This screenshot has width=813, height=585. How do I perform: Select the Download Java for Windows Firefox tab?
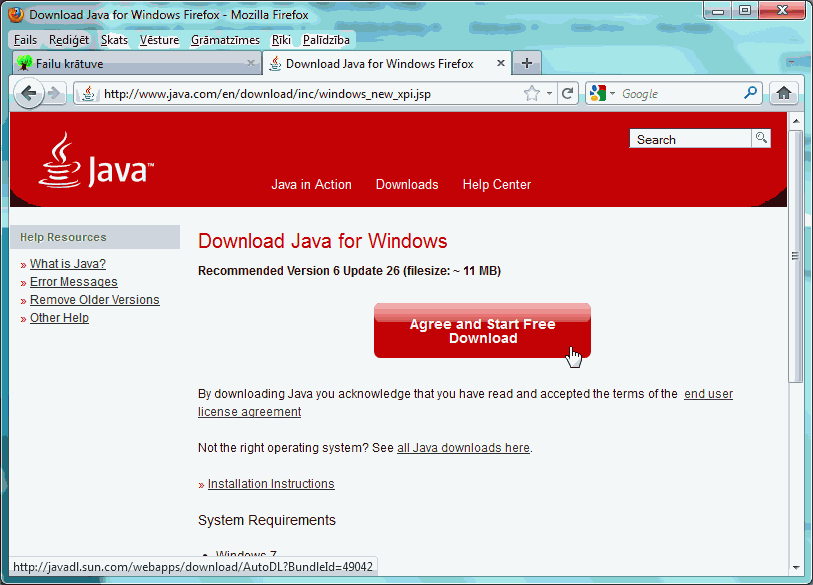[387, 63]
